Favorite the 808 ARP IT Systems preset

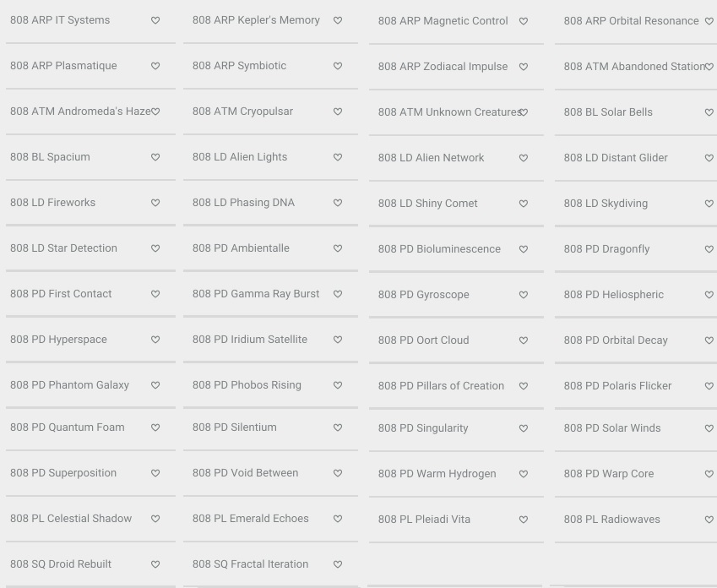point(155,20)
